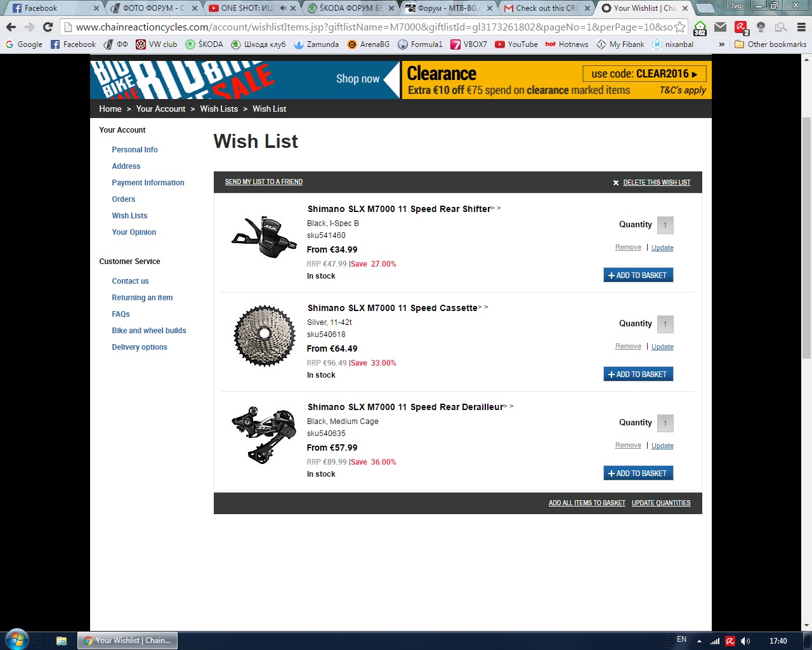Click Delete This Wish List link

click(657, 182)
